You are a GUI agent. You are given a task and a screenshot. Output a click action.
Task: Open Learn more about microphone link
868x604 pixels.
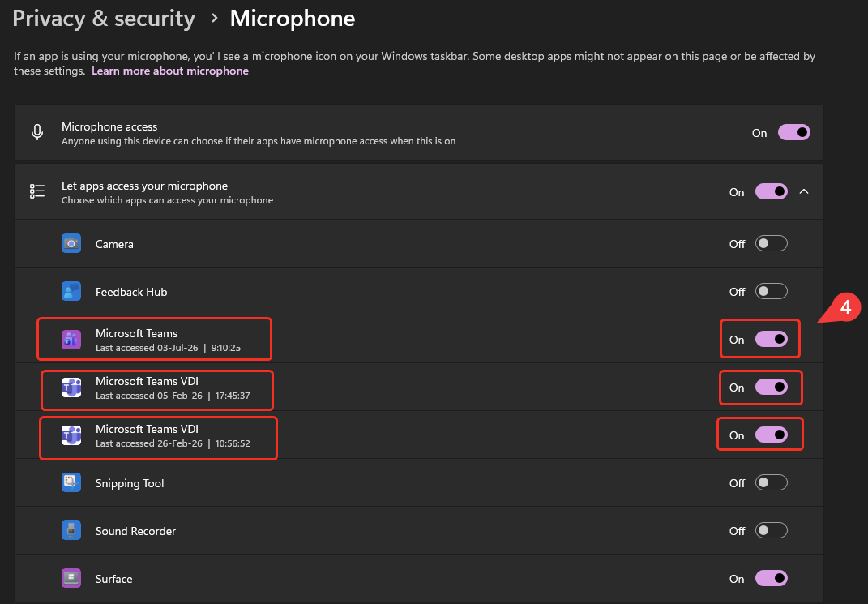170,71
